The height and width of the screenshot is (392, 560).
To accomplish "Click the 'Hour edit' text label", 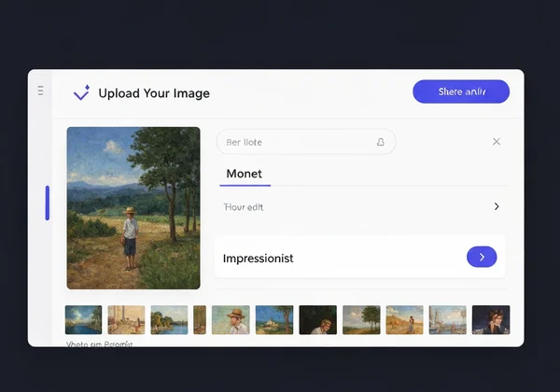I will pos(244,207).
